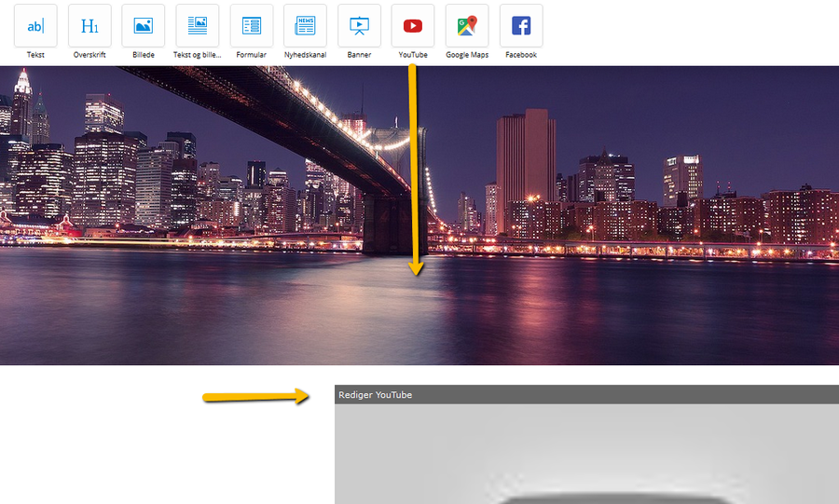839x504 pixels.
Task: Select the Formular form module icon
Action: [252, 26]
